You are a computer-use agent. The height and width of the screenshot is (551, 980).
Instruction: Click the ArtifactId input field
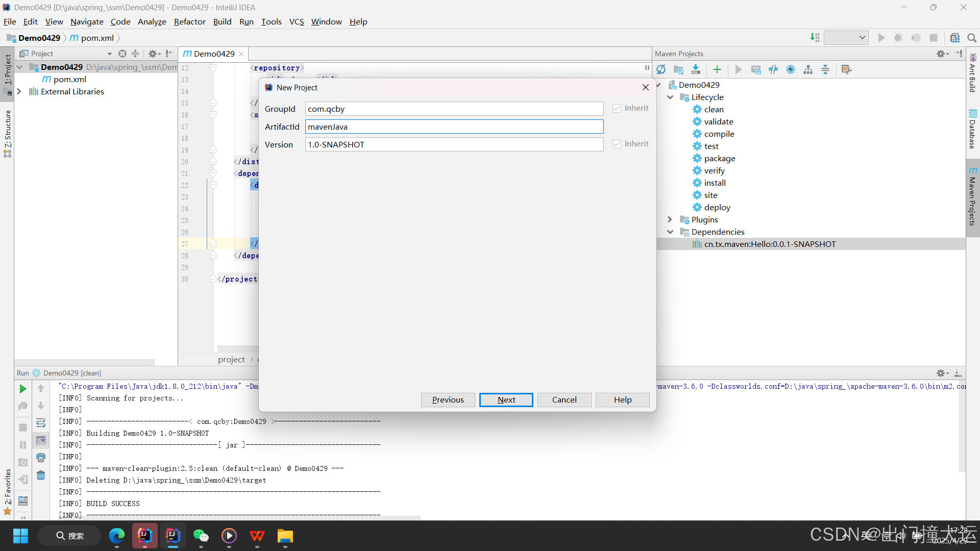pyautogui.click(x=454, y=127)
